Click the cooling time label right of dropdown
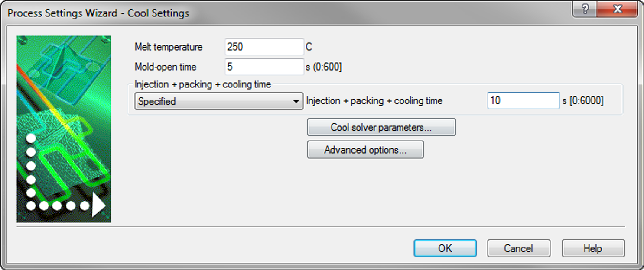This screenshot has height=270, width=644. point(374,101)
